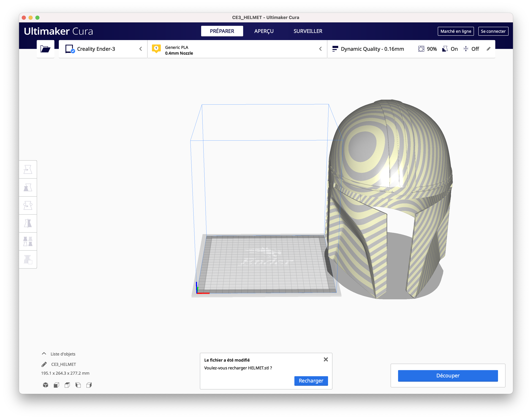Viewport: 532px width, 419px height.
Task: Switch to 3D perspective view cube icon
Action: point(45,385)
